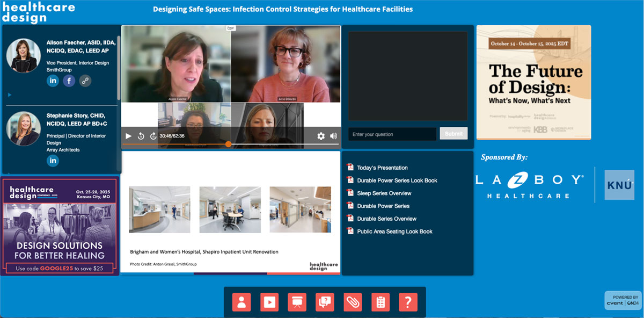Viewport: 644px width, 318px height.
Task: Select the middle slide photo with table
Action: [x=230, y=209]
